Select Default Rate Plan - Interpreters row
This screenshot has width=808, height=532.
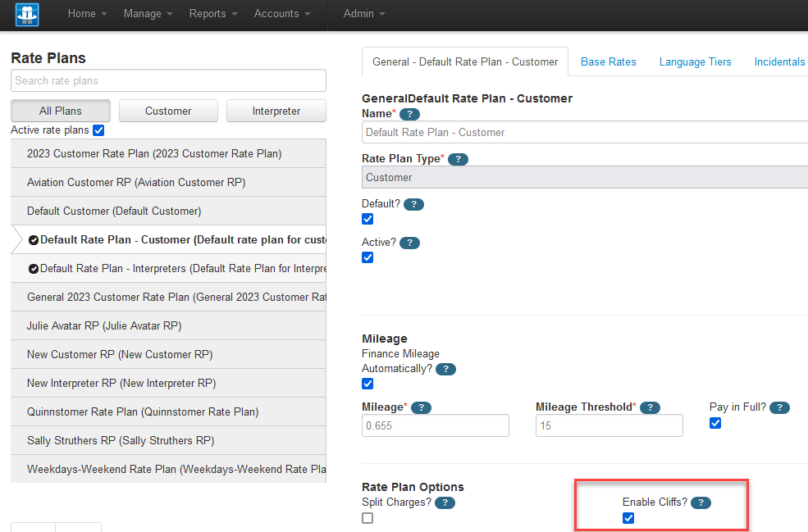pyautogui.click(x=168, y=269)
